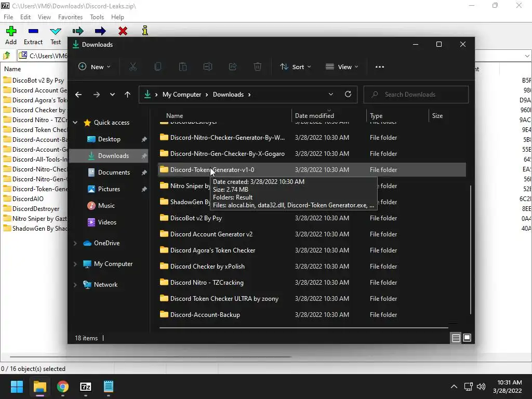Open the 7-Zip Favorites menu
This screenshot has width=532, height=399.
(70, 17)
